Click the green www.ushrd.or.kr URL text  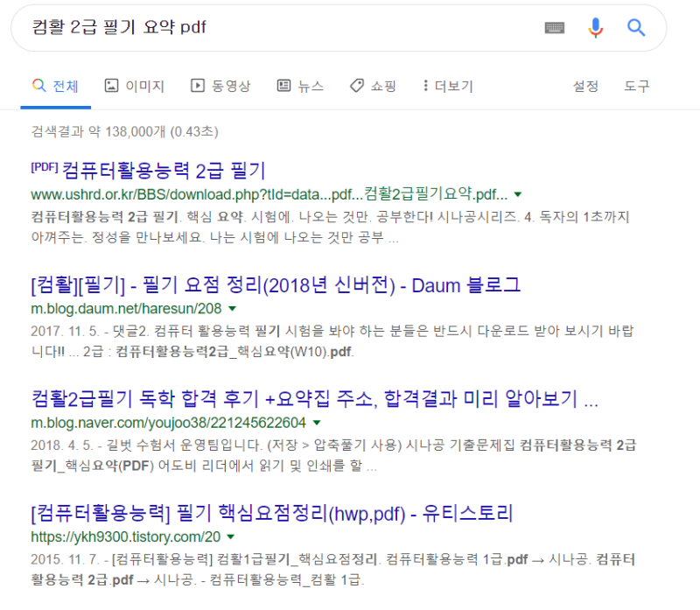269,194
